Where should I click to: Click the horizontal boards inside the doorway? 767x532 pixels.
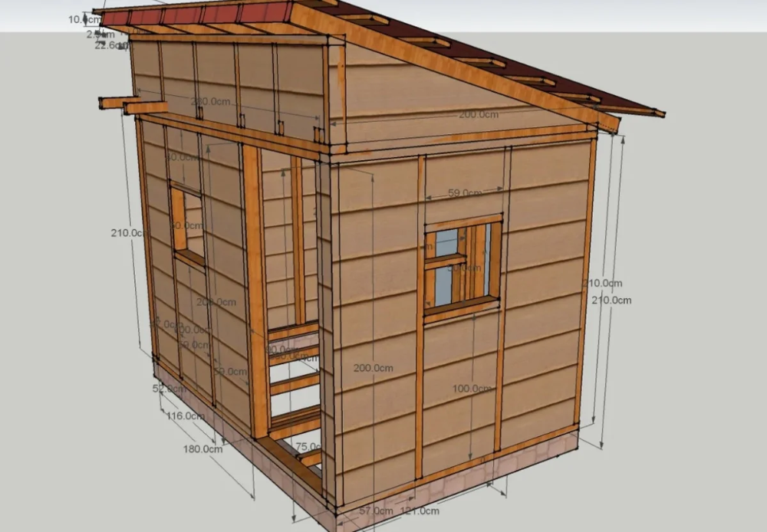click(x=294, y=383)
